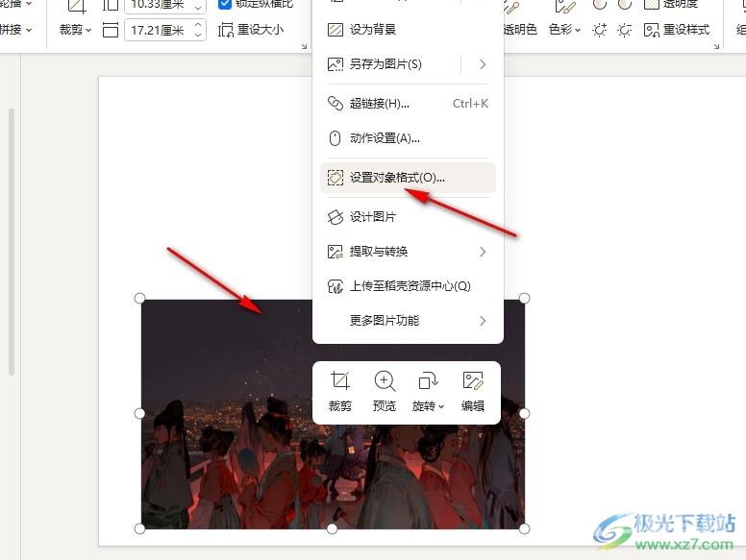Open 更多图片功能 in the context menu

click(x=409, y=321)
